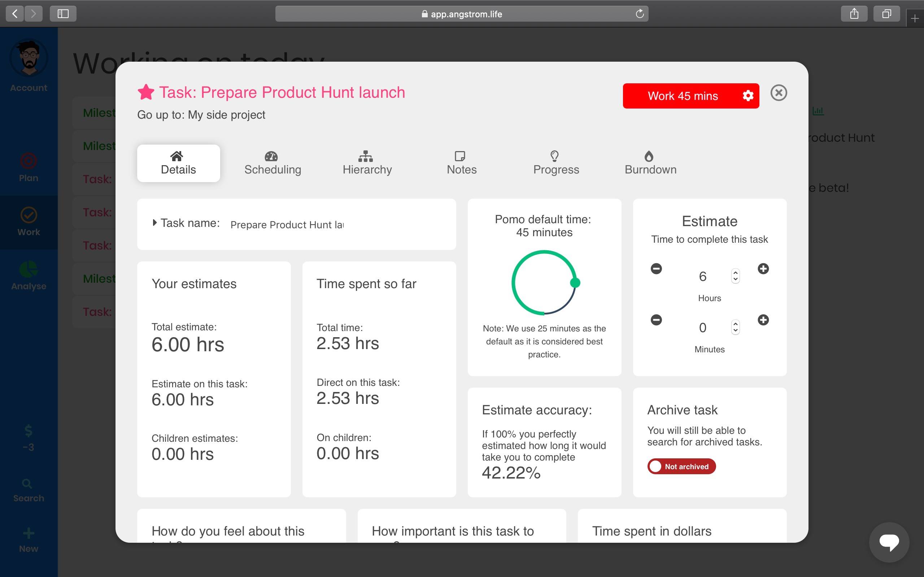Click the green Pomo time ring
This screenshot has width=924, height=577.
click(544, 282)
